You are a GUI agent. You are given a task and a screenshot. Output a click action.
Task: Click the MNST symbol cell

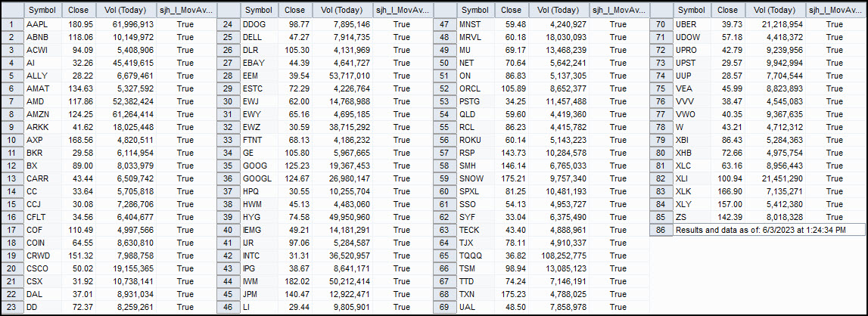coord(475,24)
